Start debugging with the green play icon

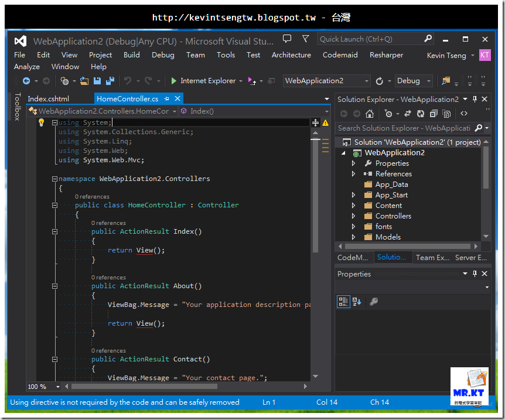(174, 81)
